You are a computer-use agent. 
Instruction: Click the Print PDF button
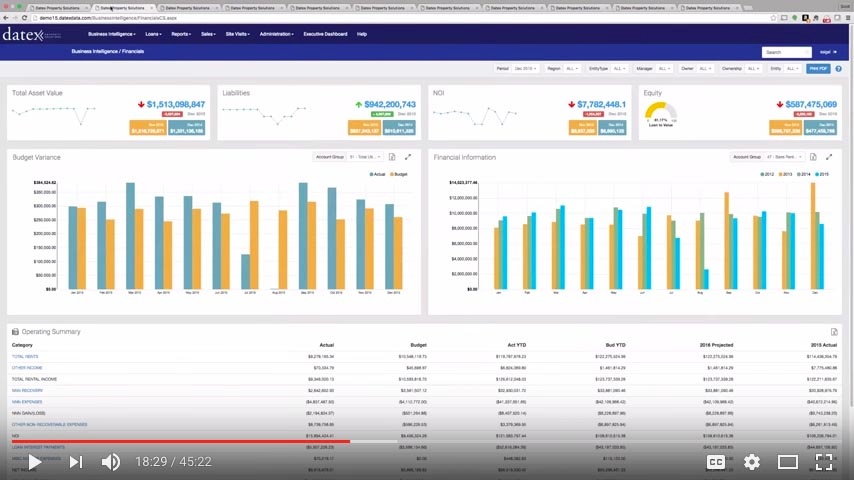tap(818, 69)
